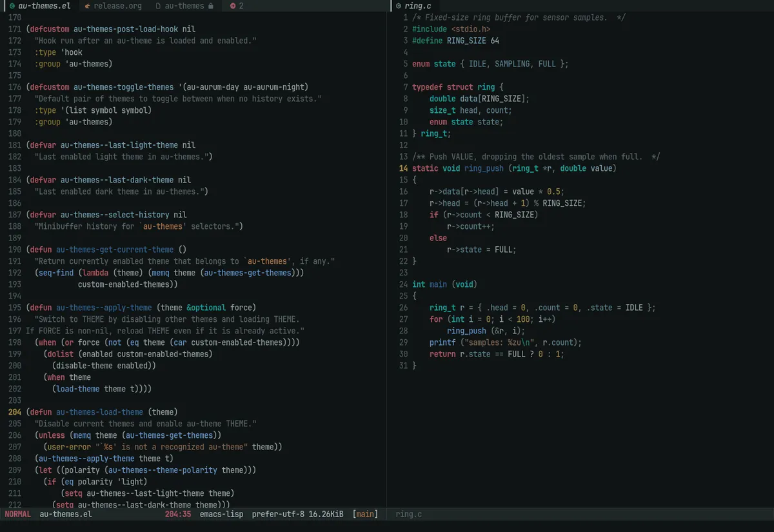
Task: Click 'hook type on line 173
Action: pos(72,52)
